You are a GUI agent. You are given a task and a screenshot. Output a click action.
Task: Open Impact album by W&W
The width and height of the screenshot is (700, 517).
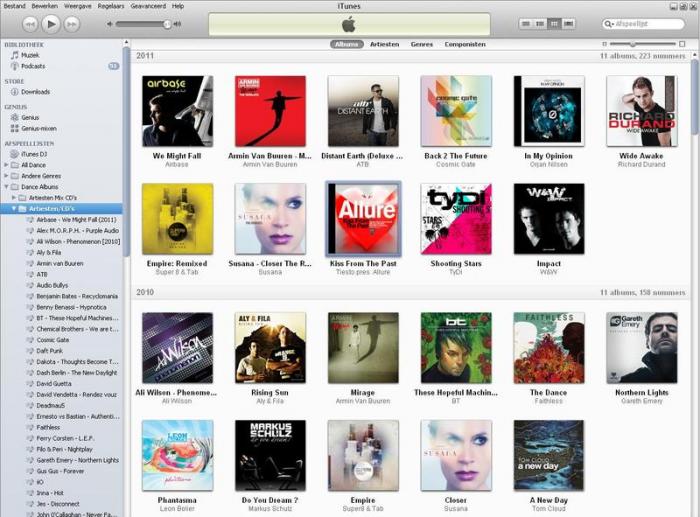(x=549, y=219)
